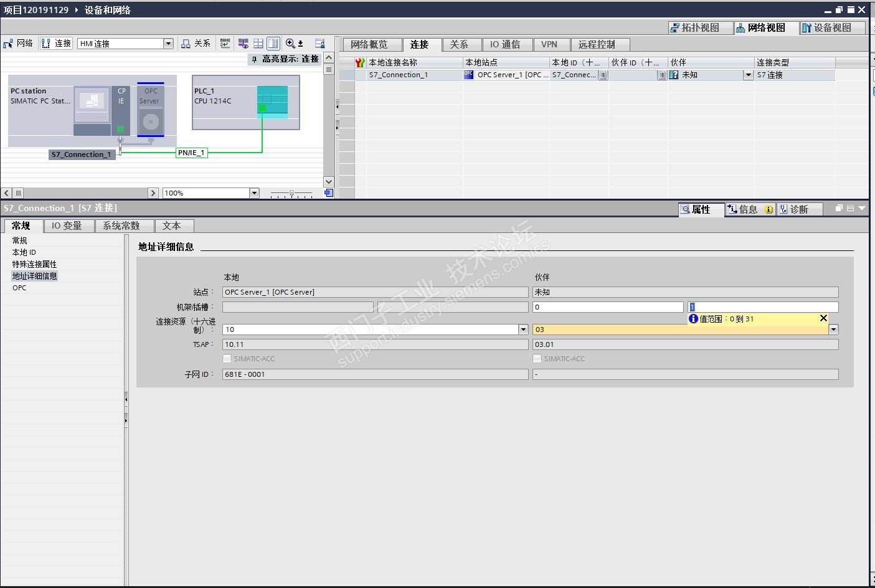This screenshot has height=588, width=875.
Task: Switch to 属性 (Properties) inspector tab
Action: tap(701, 209)
